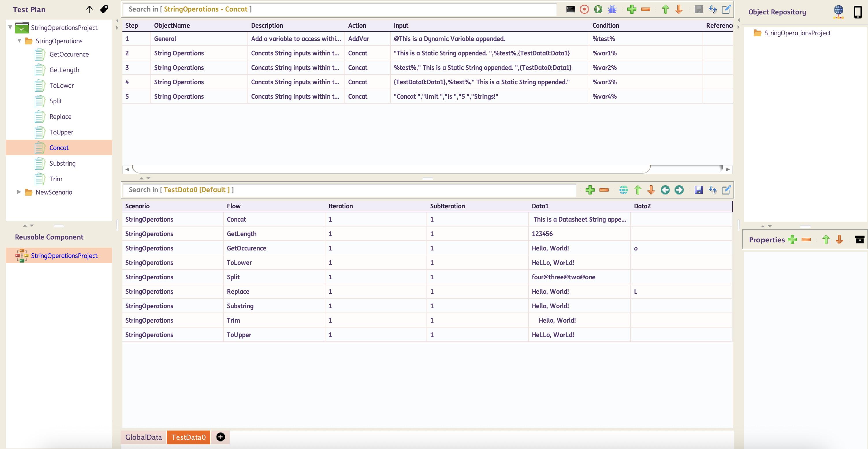This screenshot has width=868, height=449.
Task: Click the StringOperations - Concat search field
Action: click(x=339, y=9)
